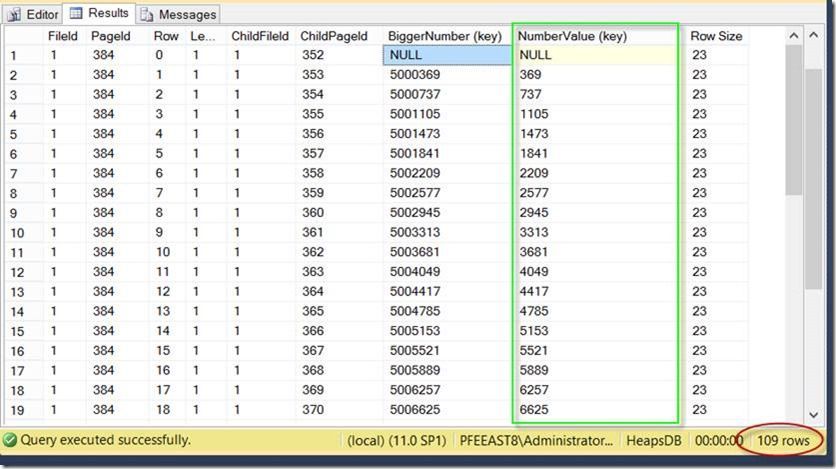
Task: Switch to the Editor tab
Action: pyautogui.click(x=33, y=14)
